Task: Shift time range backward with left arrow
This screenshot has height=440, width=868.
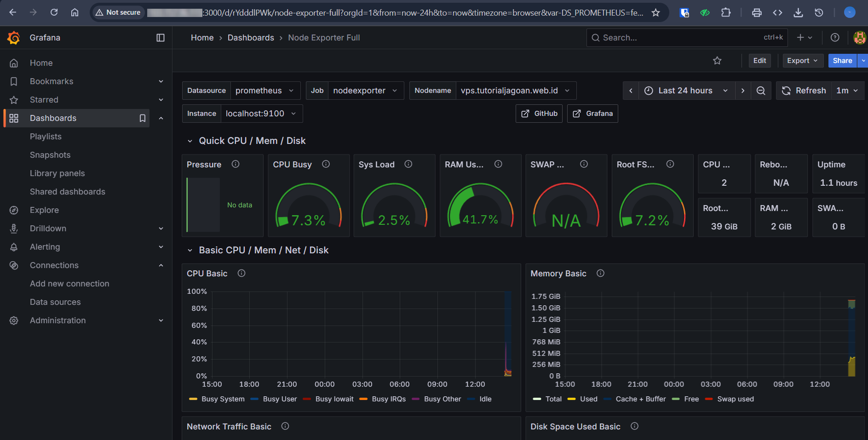Action: coord(631,91)
